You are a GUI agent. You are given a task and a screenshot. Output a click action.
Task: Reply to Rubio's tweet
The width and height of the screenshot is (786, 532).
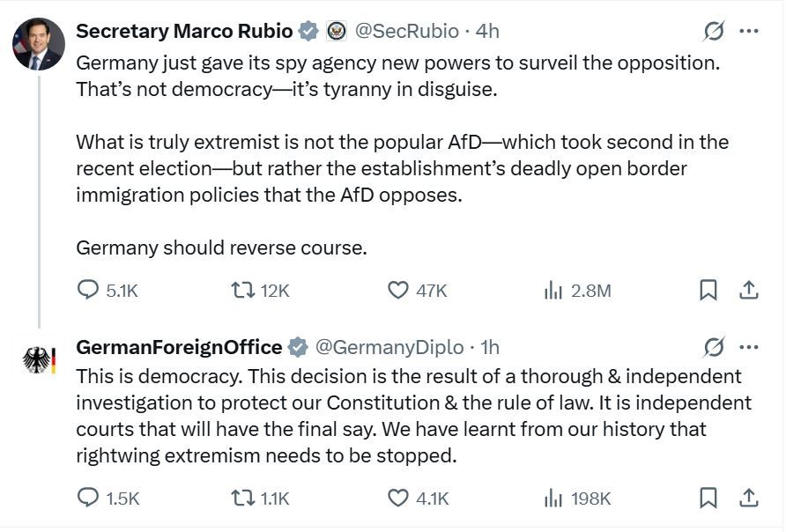click(x=87, y=288)
